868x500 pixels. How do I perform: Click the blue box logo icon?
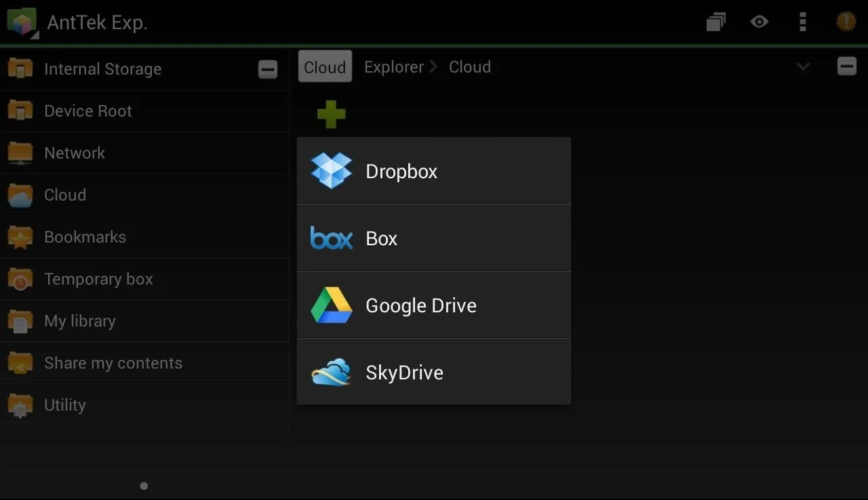(332, 238)
